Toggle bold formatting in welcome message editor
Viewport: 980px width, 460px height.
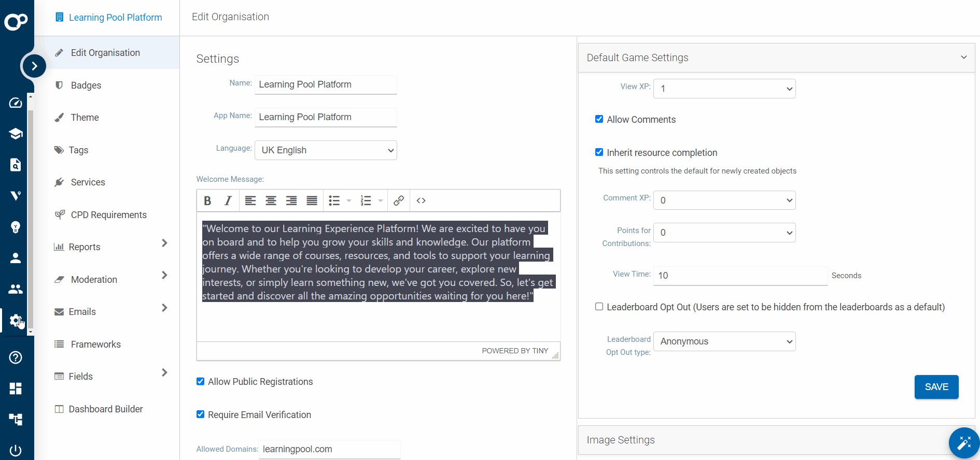pos(207,200)
